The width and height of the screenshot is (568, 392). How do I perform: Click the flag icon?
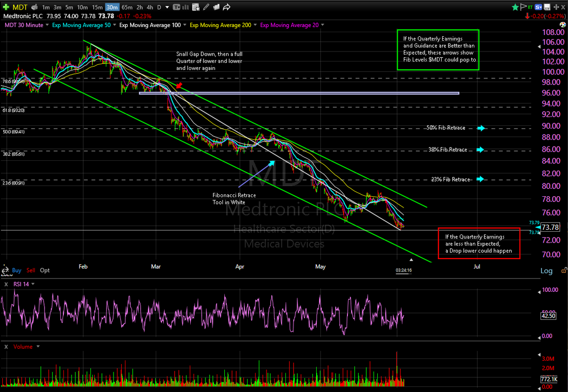(524, 7)
